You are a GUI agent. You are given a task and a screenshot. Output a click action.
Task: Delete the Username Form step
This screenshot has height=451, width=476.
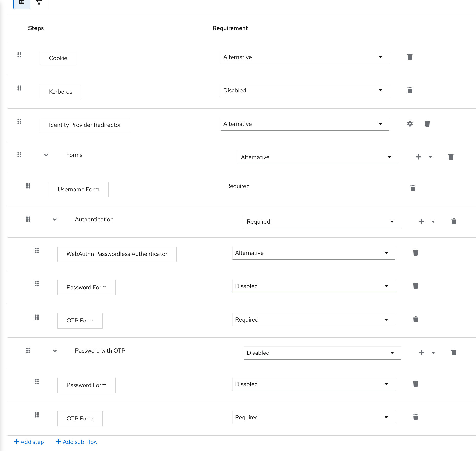coord(413,188)
